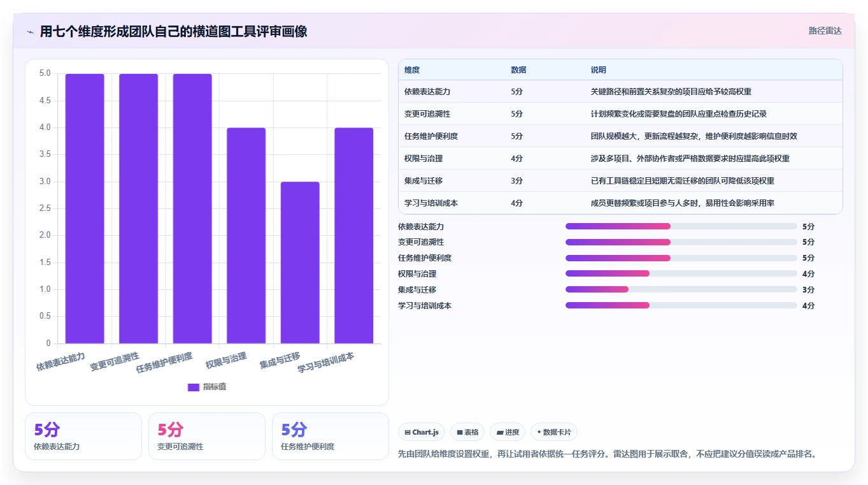Screen dimensions: 868x485
Task: Click the 变更可追溯性 progress bar
Action: point(681,242)
